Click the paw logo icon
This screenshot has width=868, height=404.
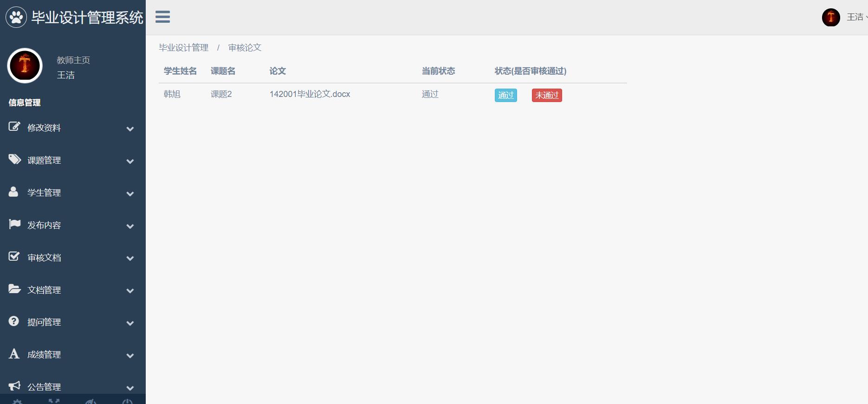coord(16,17)
